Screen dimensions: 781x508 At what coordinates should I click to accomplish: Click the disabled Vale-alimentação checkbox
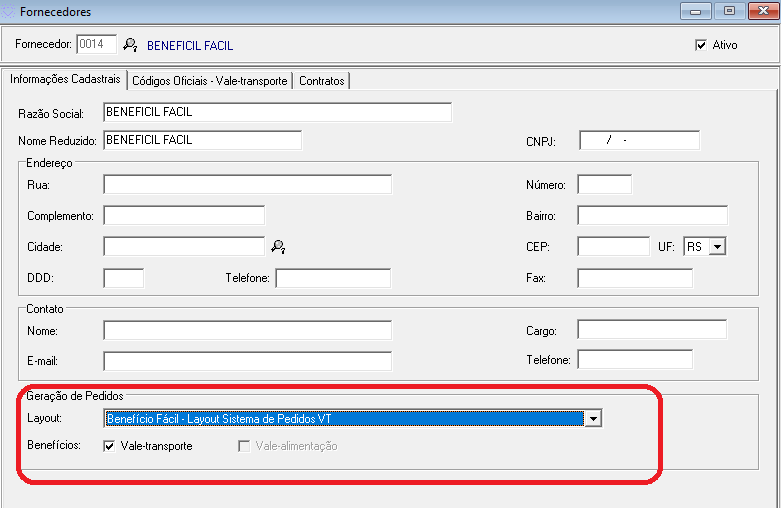(243, 446)
